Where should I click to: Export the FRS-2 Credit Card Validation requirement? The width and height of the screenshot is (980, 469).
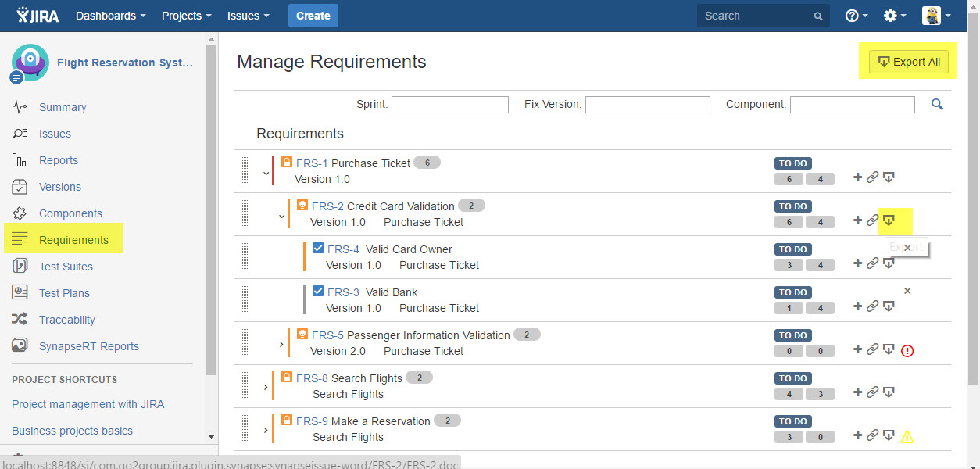point(889,220)
